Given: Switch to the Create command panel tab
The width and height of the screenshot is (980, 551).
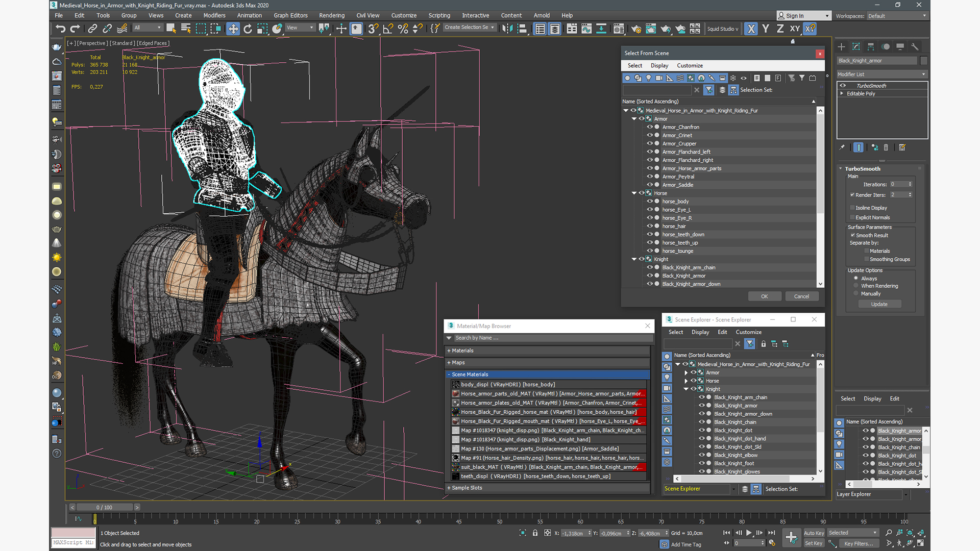Looking at the screenshot, I should [841, 46].
